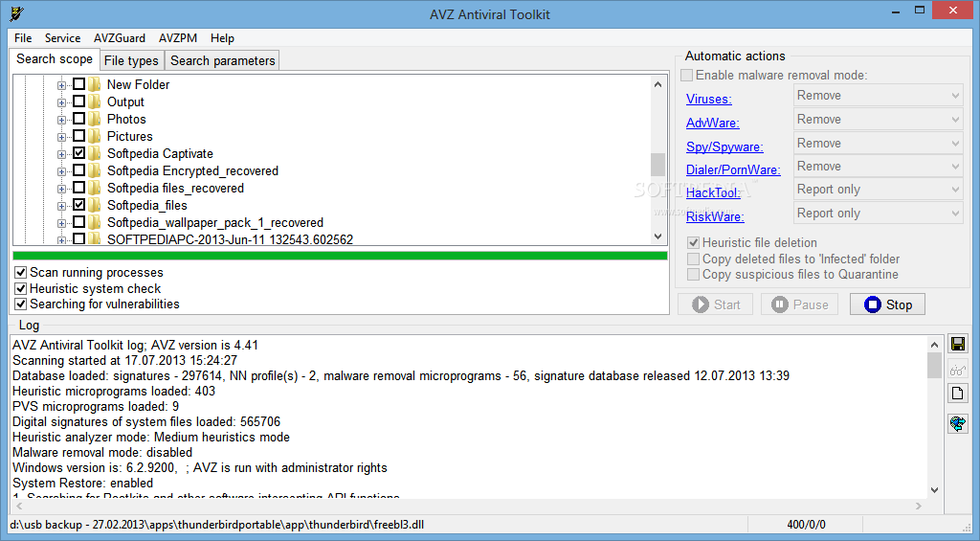Click the log horizontal scroll right arrow
The height and width of the screenshot is (541, 980).
(x=918, y=506)
